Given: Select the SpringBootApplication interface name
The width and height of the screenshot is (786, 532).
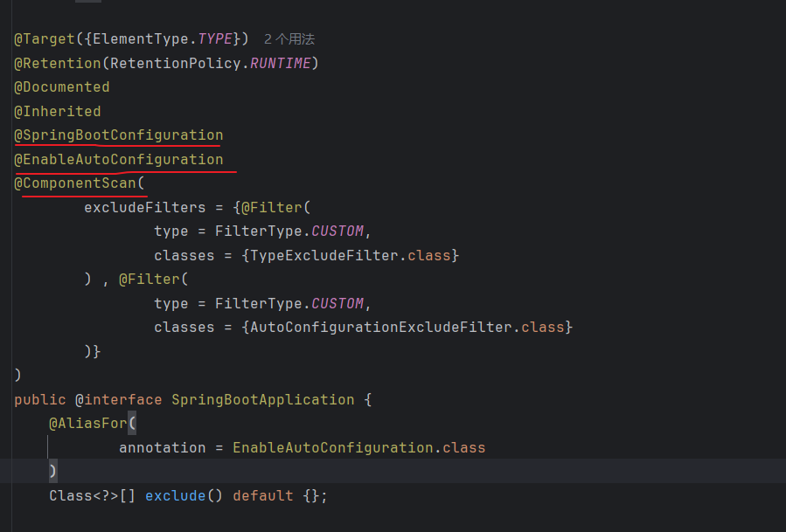Looking at the screenshot, I should coord(262,400).
